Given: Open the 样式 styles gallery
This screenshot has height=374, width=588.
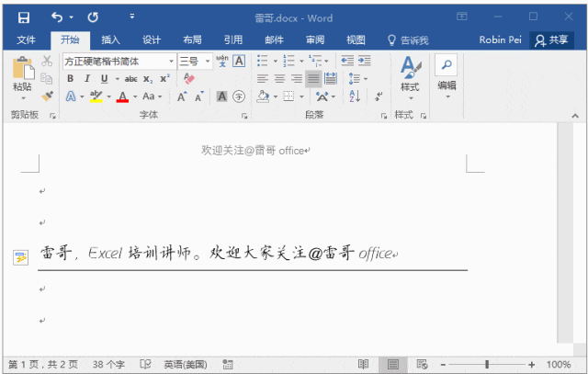Looking at the screenshot, I should (411, 78).
